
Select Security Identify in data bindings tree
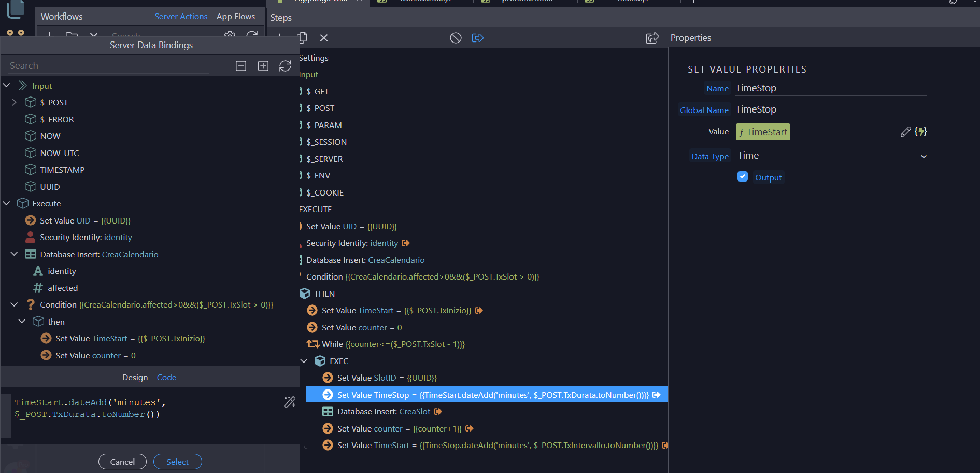tap(86, 238)
